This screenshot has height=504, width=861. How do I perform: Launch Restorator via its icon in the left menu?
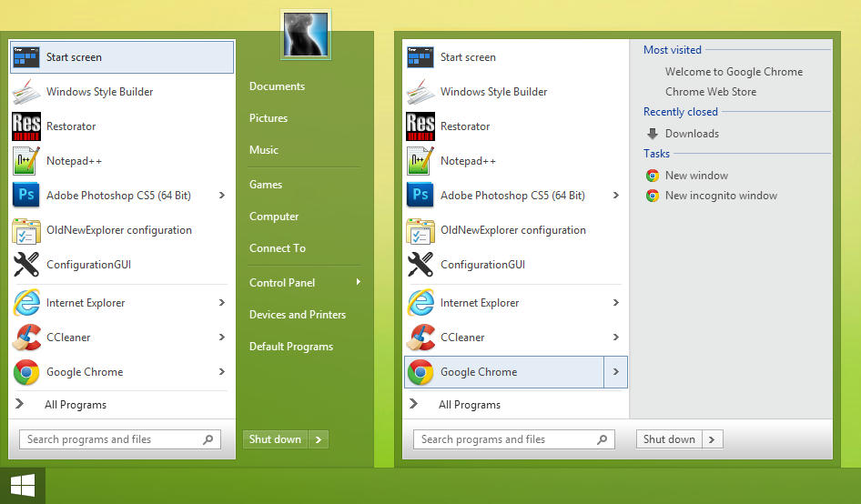click(x=26, y=126)
